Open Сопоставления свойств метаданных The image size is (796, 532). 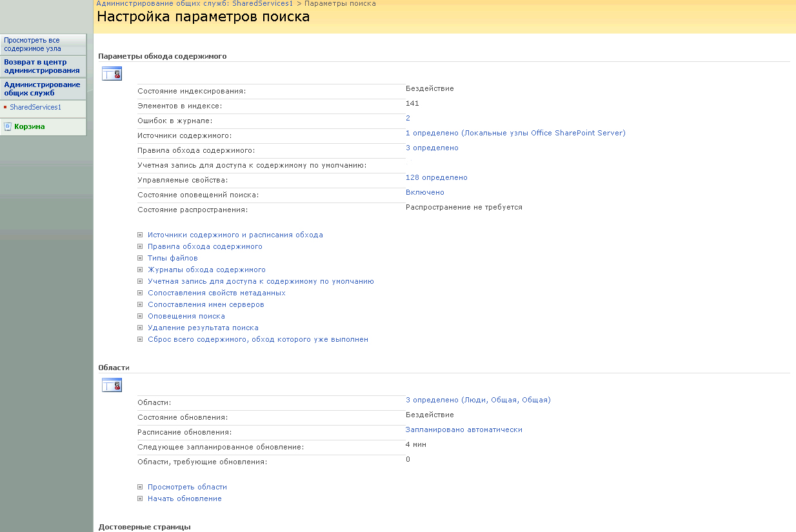pyautogui.click(x=217, y=293)
